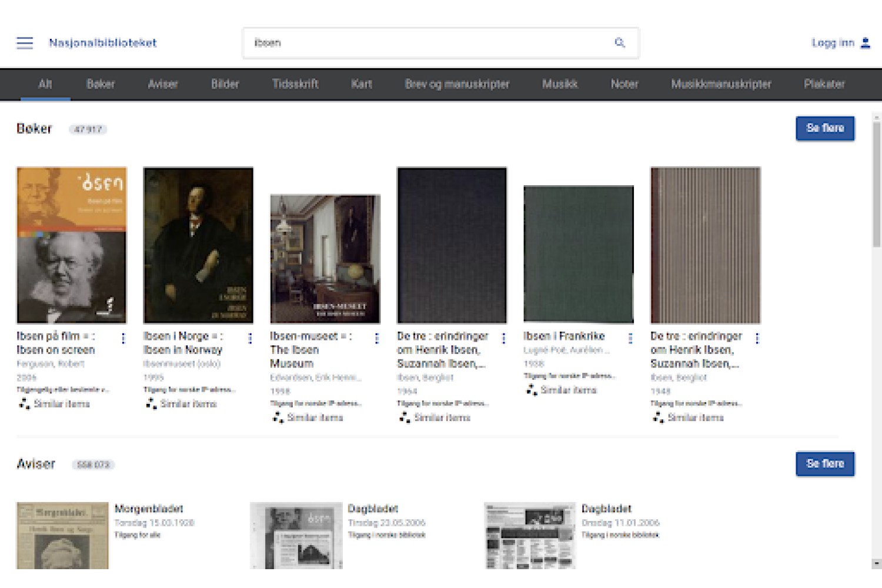Screen dimensions: 882x588
Task: Open the Musikkmanuskripter tab
Action: coord(721,84)
